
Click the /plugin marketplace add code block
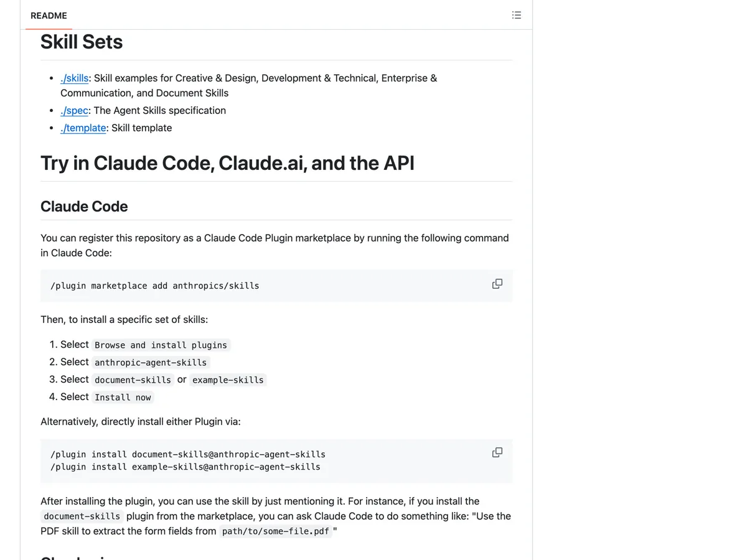click(276, 286)
